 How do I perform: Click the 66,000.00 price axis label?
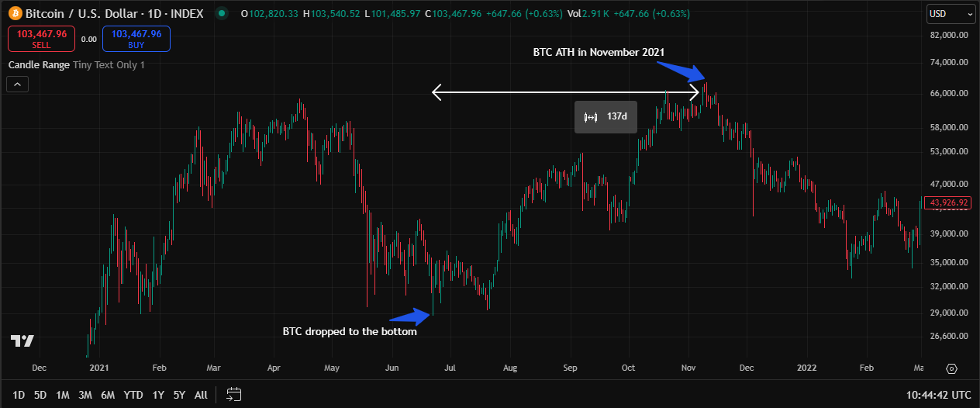tap(949, 93)
